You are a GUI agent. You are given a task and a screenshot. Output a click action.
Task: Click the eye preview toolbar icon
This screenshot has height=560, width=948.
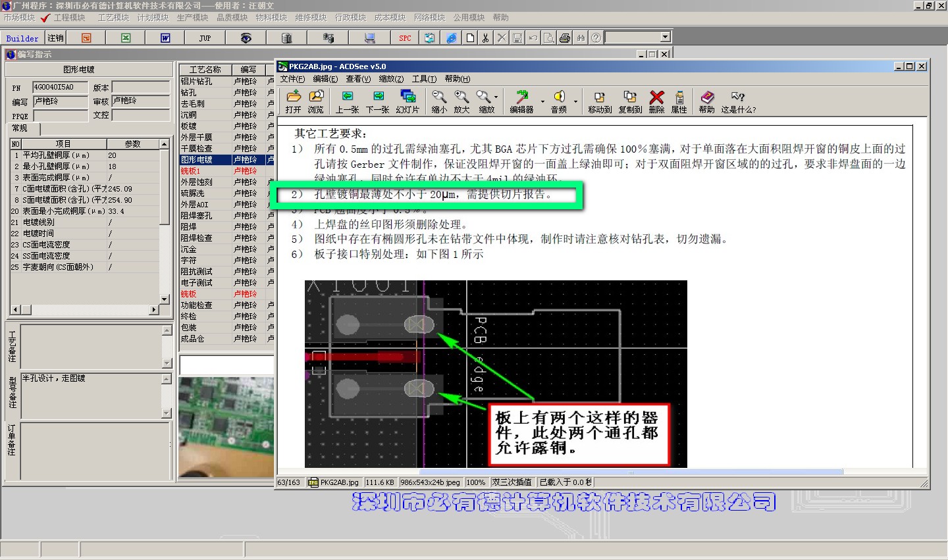[x=246, y=38]
